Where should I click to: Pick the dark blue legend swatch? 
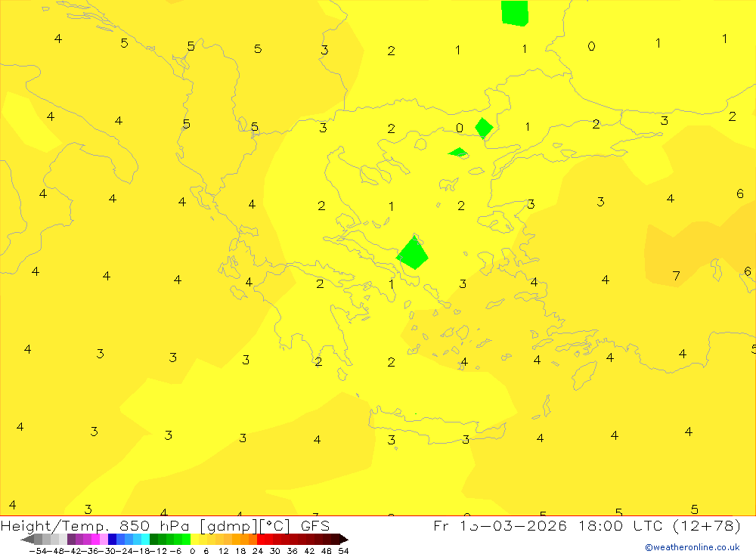tap(112, 539)
